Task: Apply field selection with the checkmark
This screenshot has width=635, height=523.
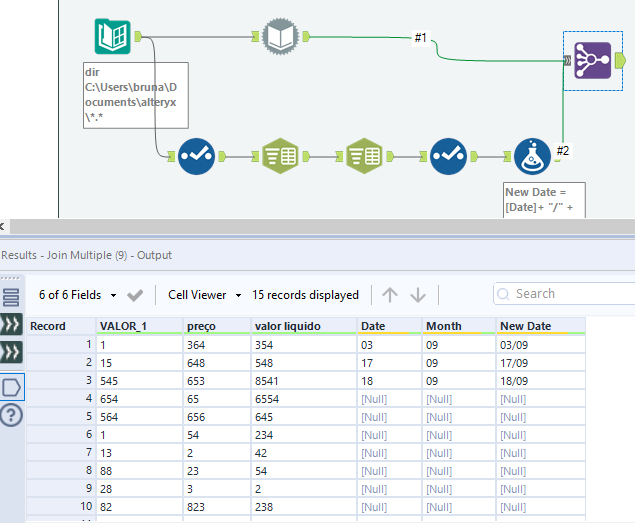Action: click(136, 295)
